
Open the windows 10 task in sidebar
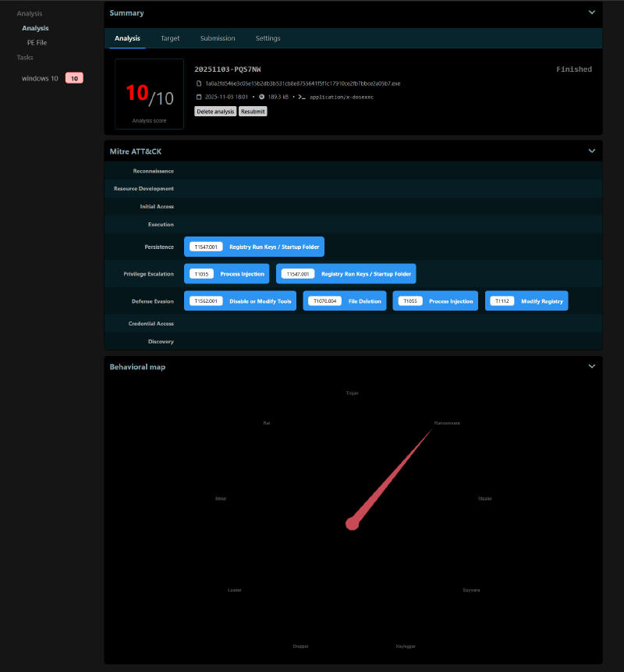(x=40, y=78)
